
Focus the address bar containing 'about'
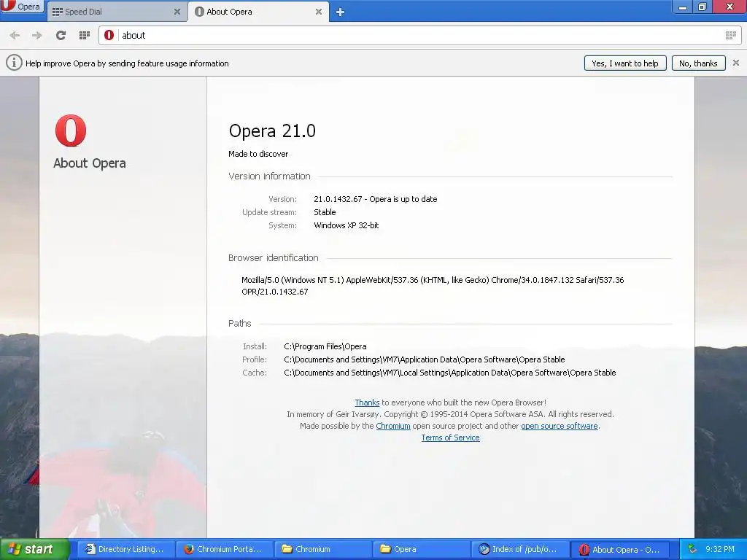pyautogui.click(x=420, y=35)
